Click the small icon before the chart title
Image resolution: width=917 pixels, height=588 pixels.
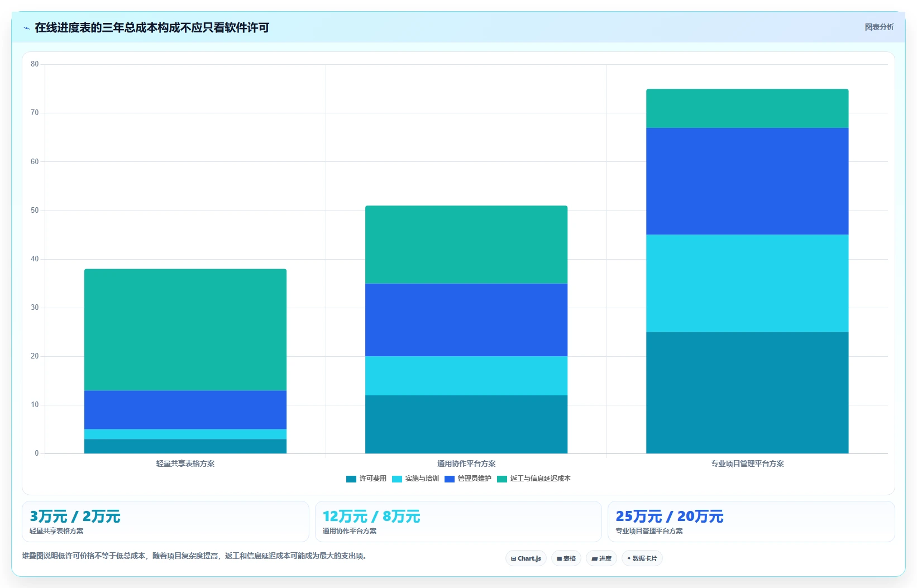(26, 28)
